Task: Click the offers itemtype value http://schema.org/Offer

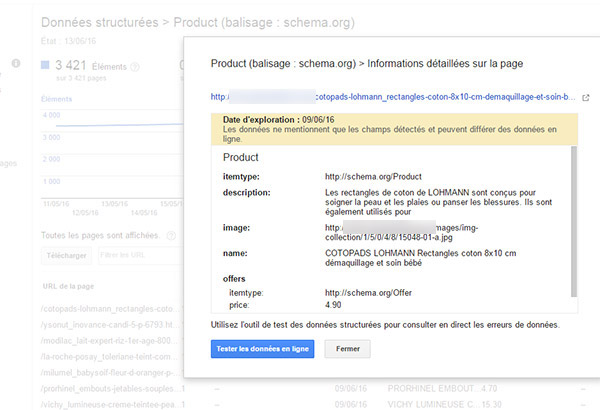Action: tap(368, 293)
